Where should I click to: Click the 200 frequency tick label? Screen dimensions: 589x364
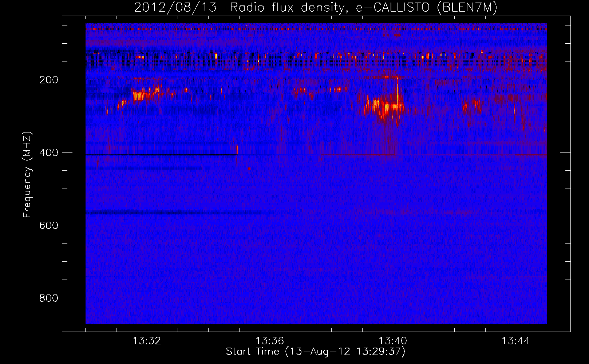[49, 80]
